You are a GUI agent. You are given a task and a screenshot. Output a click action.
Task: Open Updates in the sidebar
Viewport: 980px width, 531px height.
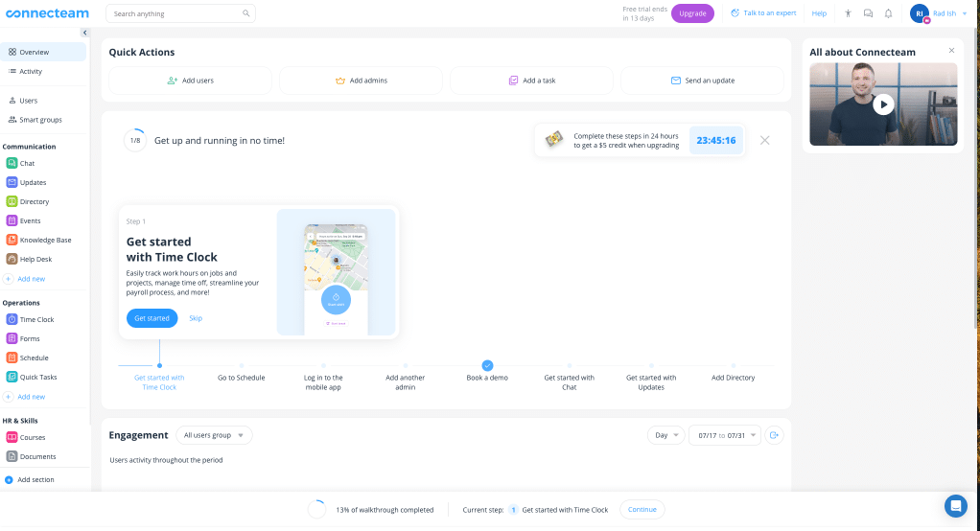click(26, 182)
